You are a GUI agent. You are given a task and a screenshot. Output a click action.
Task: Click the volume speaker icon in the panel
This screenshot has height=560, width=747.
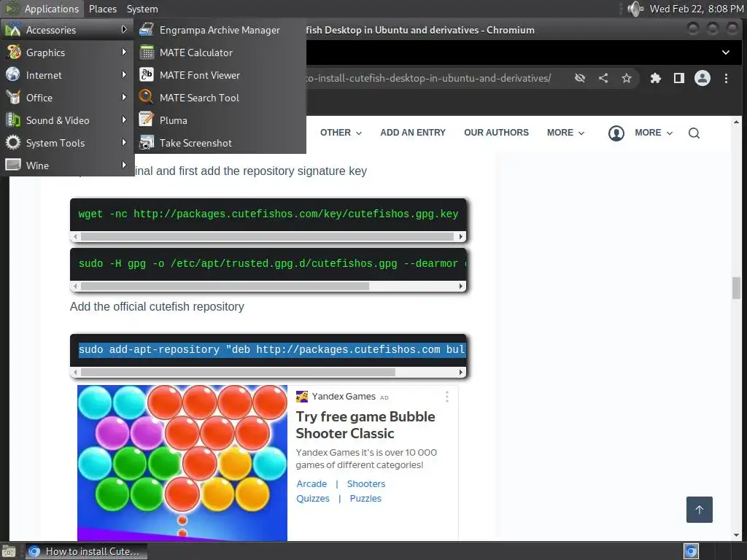coord(635,9)
